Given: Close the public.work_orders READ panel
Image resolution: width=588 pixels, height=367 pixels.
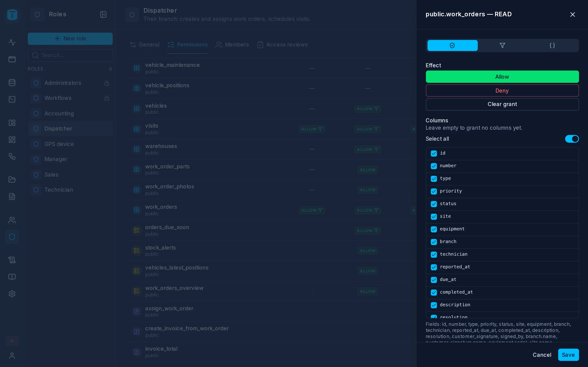Looking at the screenshot, I should pyautogui.click(x=573, y=14).
